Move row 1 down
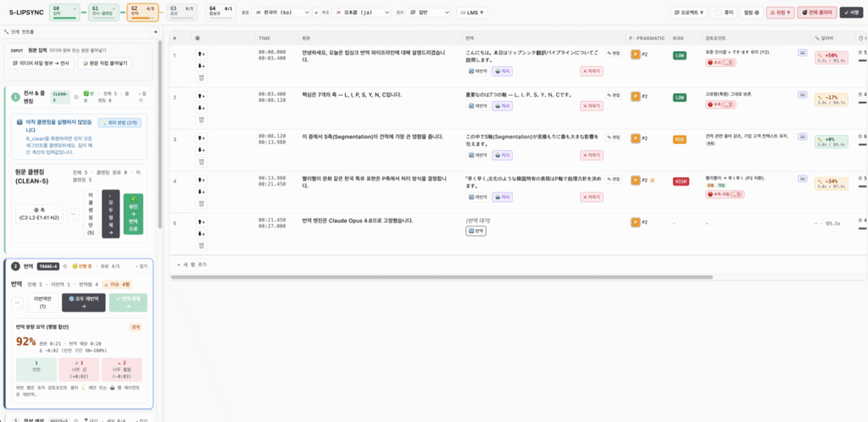Viewport: 868px width, 422px height. click(201, 66)
